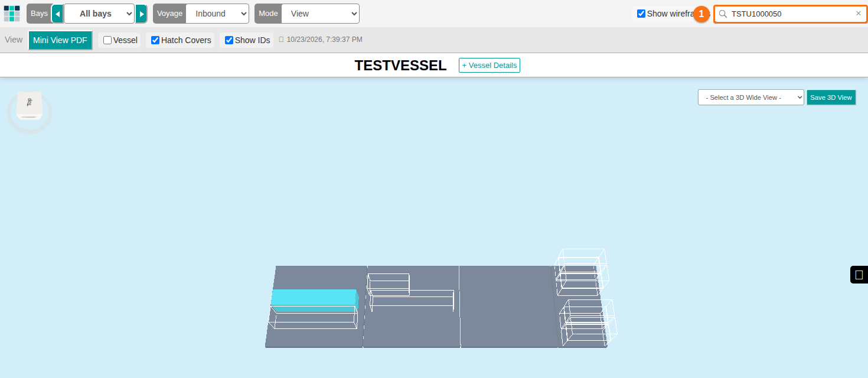Viewport: 868px width, 378px height.
Task: Click the Save 3D View button
Action: [831, 97]
